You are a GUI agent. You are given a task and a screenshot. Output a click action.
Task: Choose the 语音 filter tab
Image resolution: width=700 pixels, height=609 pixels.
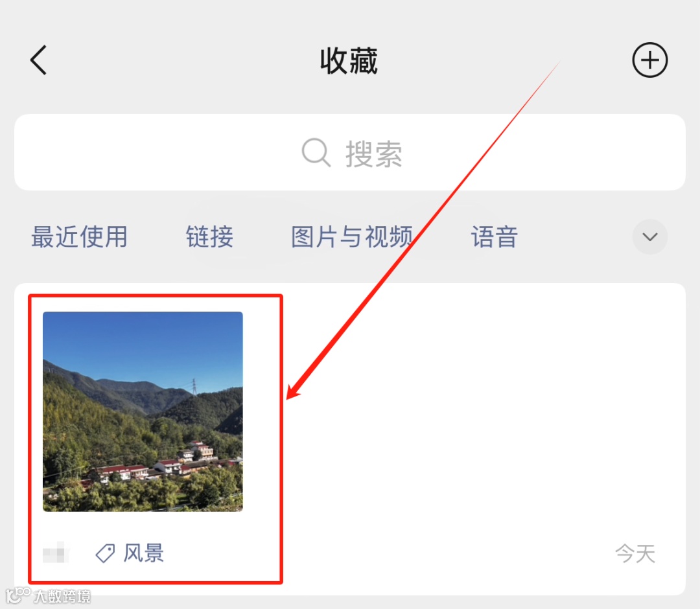coord(495,237)
